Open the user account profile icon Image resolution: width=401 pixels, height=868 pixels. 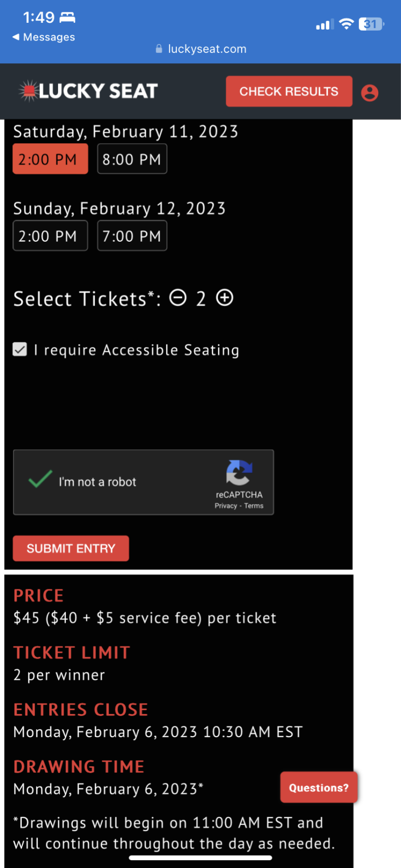click(370, 93)
